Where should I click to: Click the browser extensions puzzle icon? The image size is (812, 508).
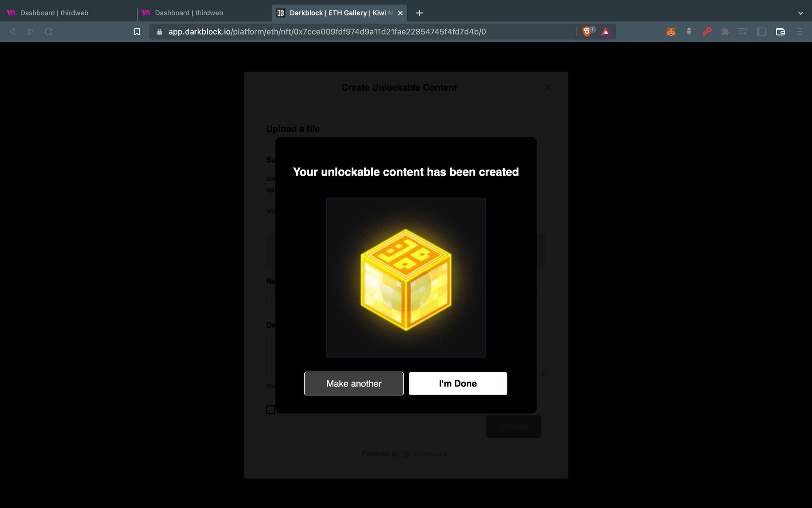click(726, 32)
